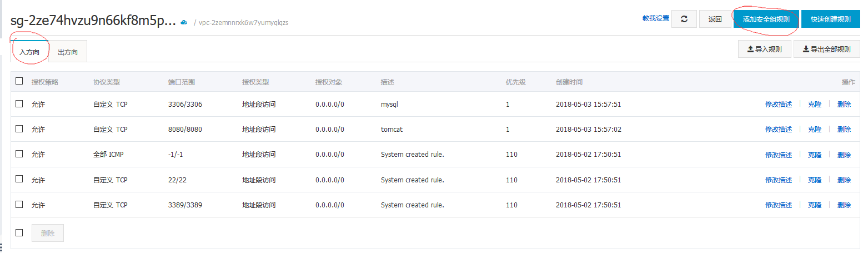The width and height of the screenshot is (868, 253).
Task: Click 克隆 for the 3389/3389 rule
Action: click(815, 205)
